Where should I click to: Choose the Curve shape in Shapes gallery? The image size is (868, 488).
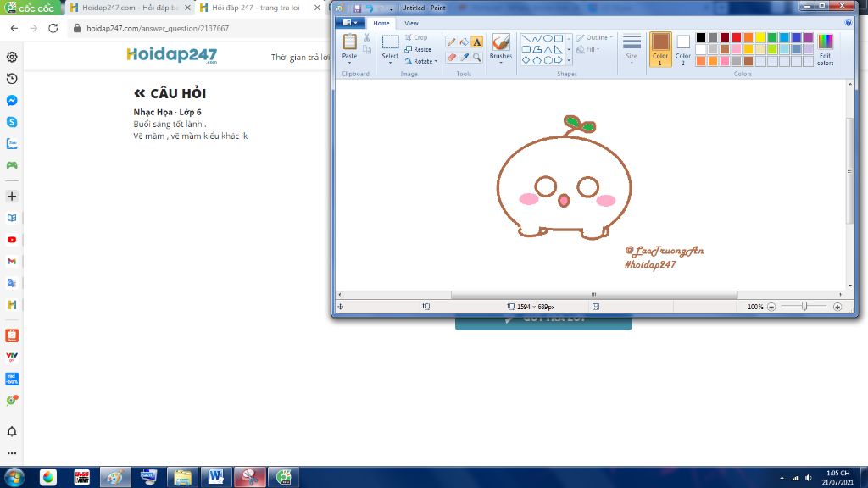click(537, 38)
